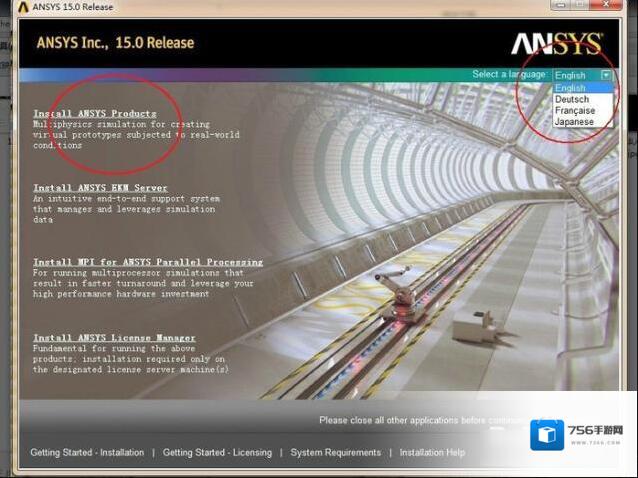Screen dimensions: 638x478
Task: Open Getting Started - Licensing guide
Action: pyautogui.click(x=217, y=452)
